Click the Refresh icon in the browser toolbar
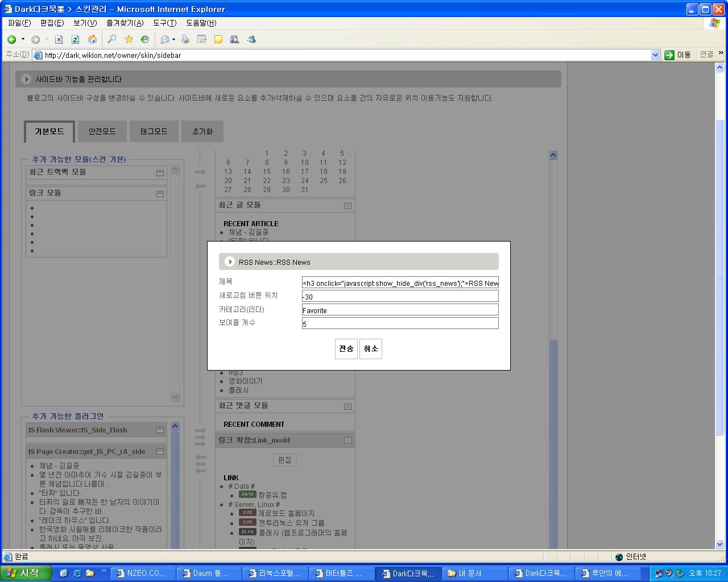 pyautogui.click(x=75, y=39)
